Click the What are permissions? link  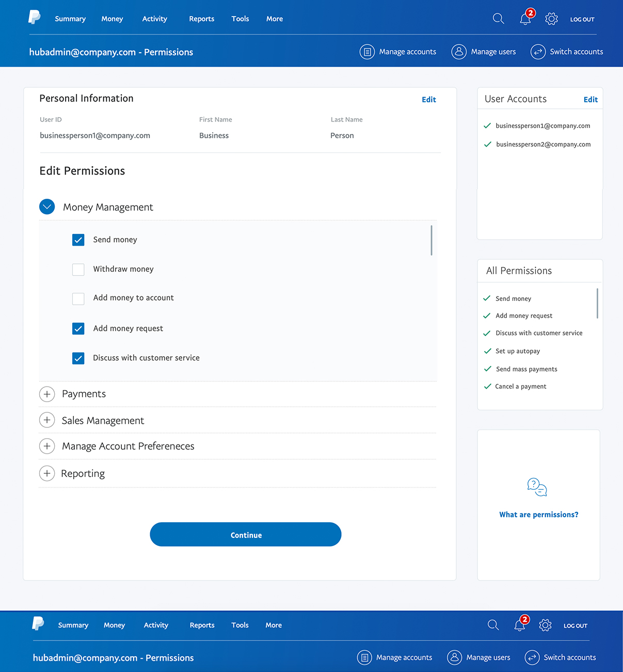point(538,515)
